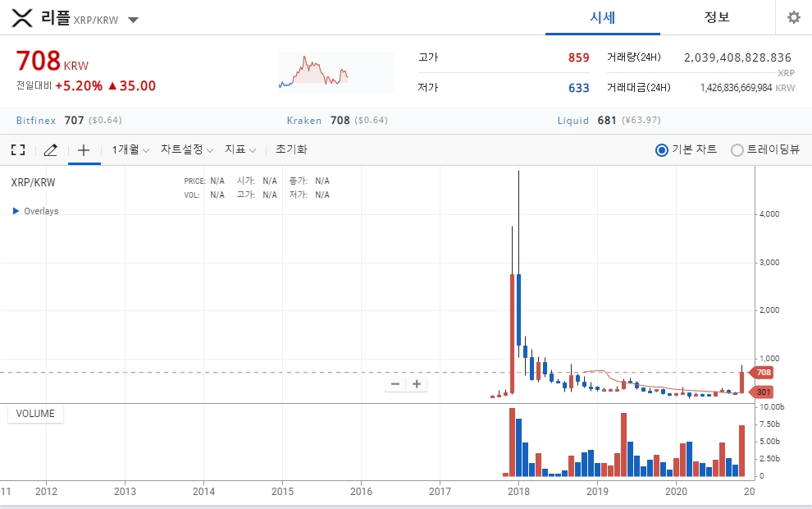This screenshot has height=509, width=812.
Task: Click the 고가 value 859
Action: coord(578,57)
